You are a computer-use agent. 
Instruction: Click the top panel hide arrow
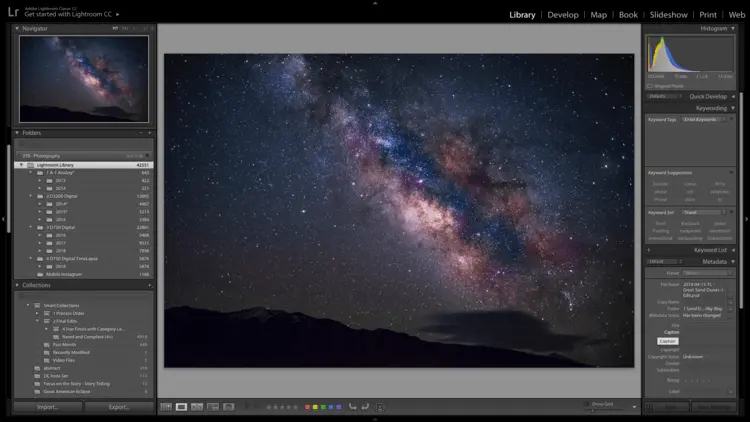tap(375, 3)
